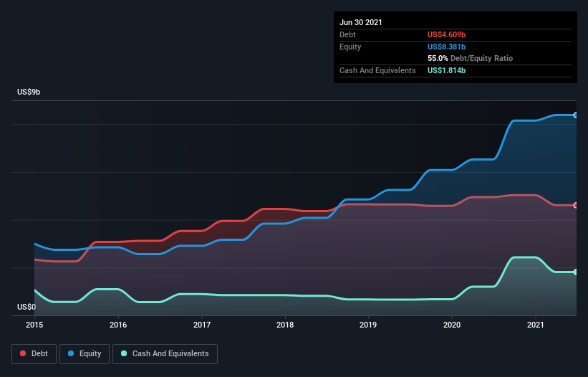Toggle the Debt series legend button

click(34, 354)
